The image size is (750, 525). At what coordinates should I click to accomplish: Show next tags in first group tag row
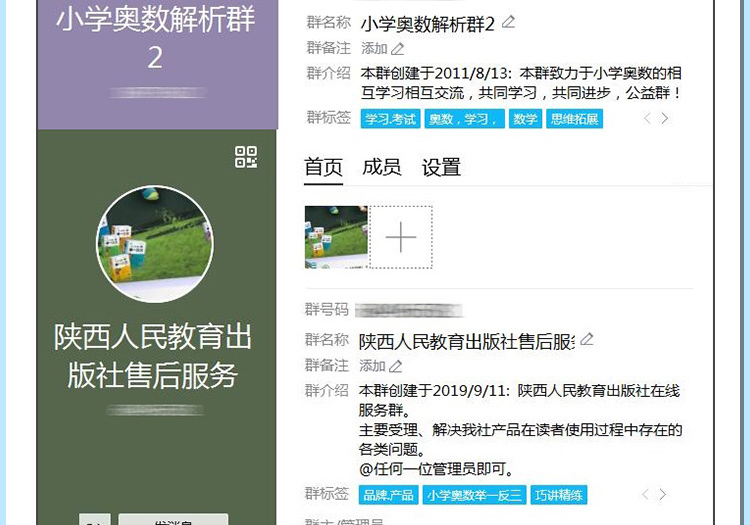[x=664, y=118]
